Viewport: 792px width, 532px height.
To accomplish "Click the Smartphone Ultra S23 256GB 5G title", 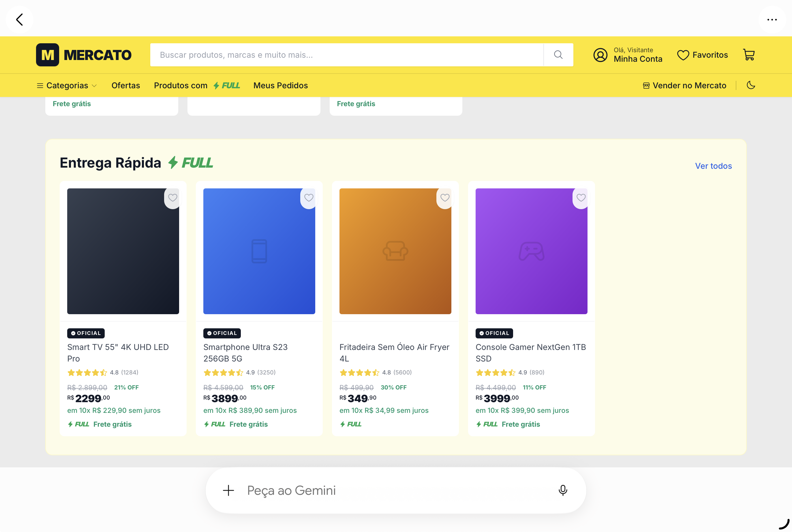I will coord(245,353).
